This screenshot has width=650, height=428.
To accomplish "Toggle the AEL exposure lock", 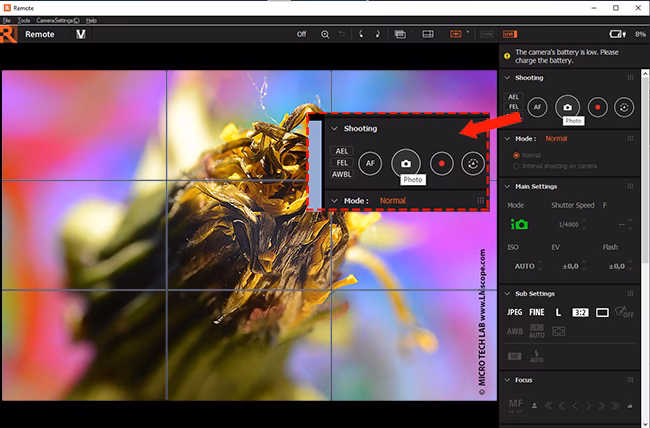I will 514,97.
